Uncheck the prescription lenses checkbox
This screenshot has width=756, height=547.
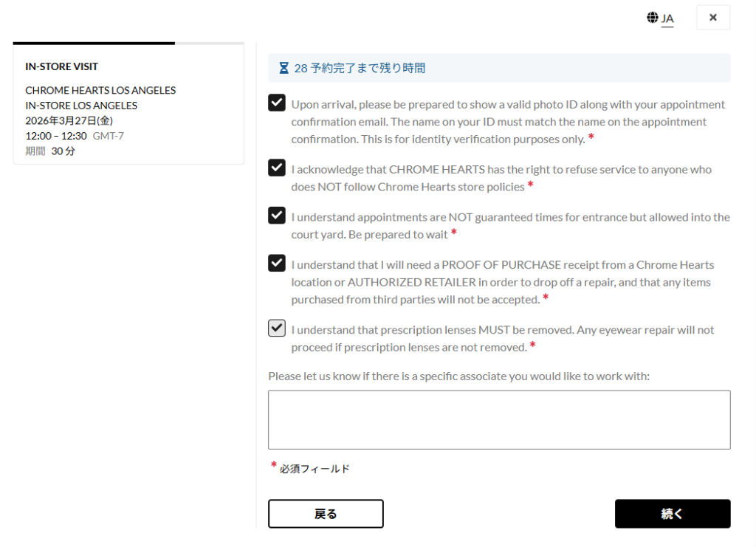pyautogui.click(x=277, y=328)
